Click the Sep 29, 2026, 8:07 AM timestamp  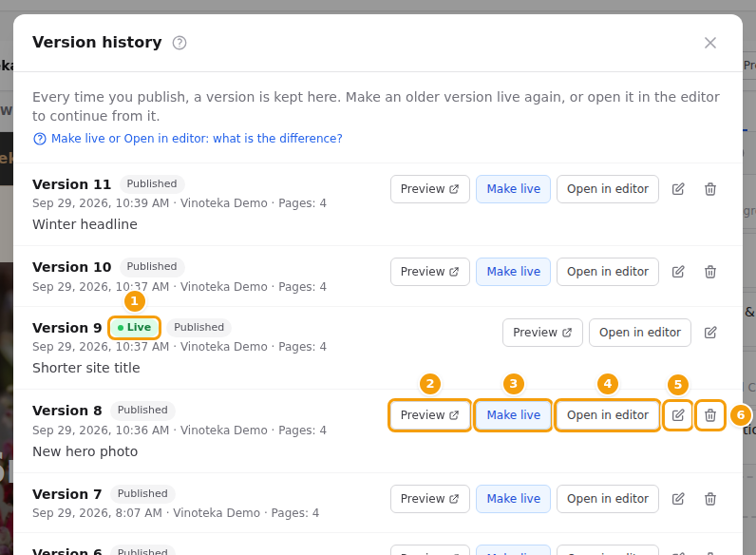pyautogui.click(x=97, y=513)
